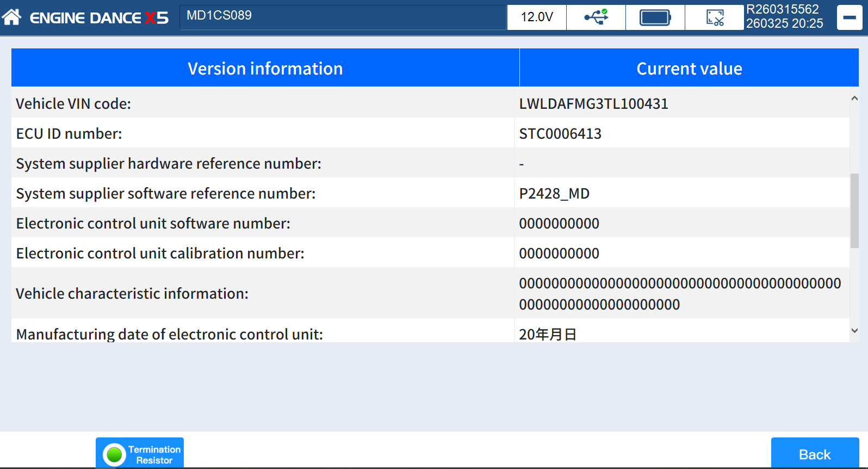The height and width of the screenshot is (469, 868).
Task: Click the green Termination Resistor indicator
Action: (114, 454)
